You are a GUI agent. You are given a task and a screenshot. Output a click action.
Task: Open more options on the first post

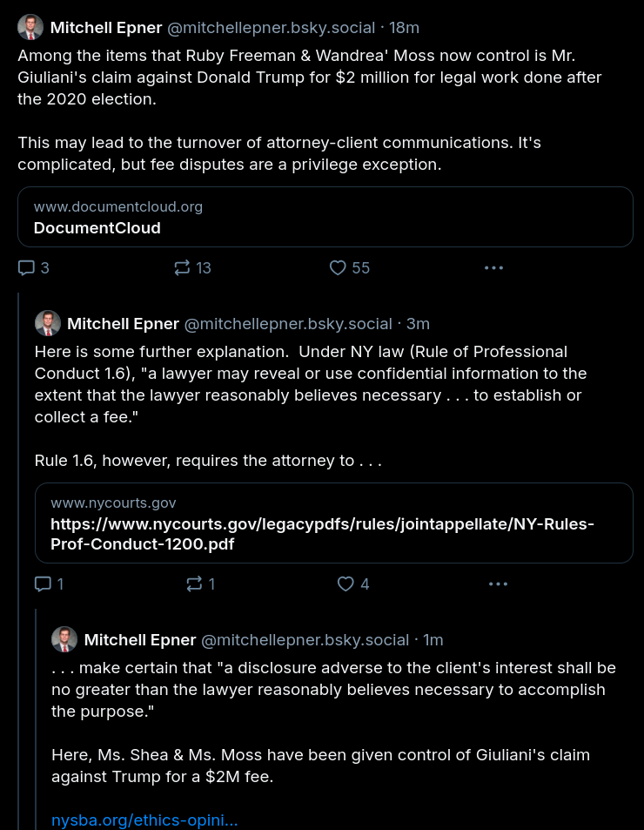tap(493, 268)
